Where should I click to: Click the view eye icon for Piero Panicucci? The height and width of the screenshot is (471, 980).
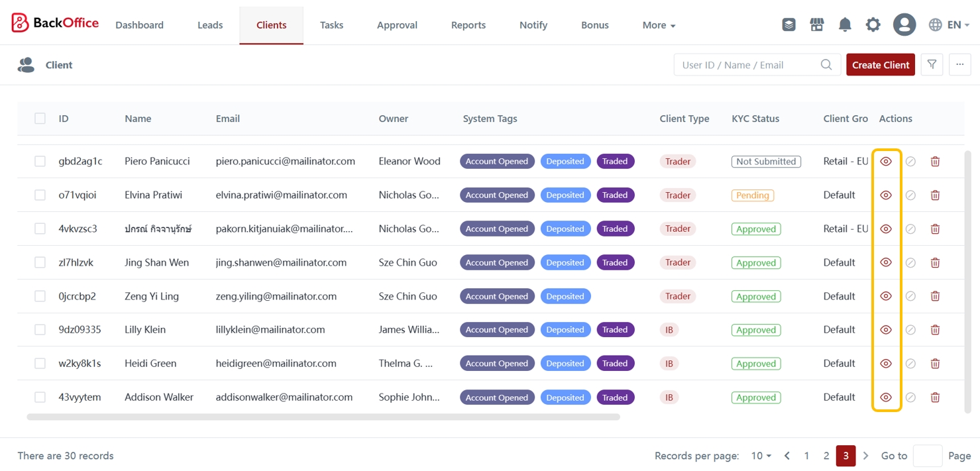pyautogui.click(x=886, y=162)
